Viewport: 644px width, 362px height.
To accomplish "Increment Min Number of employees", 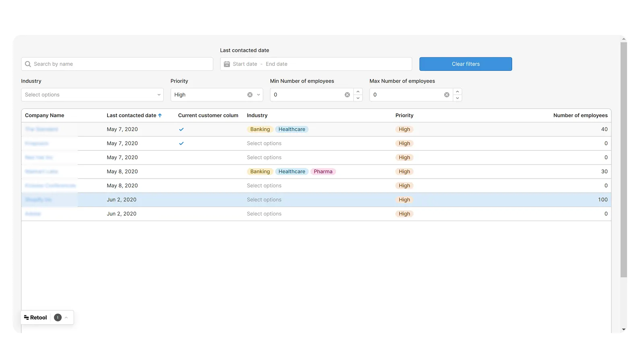I will pos(358,92).
